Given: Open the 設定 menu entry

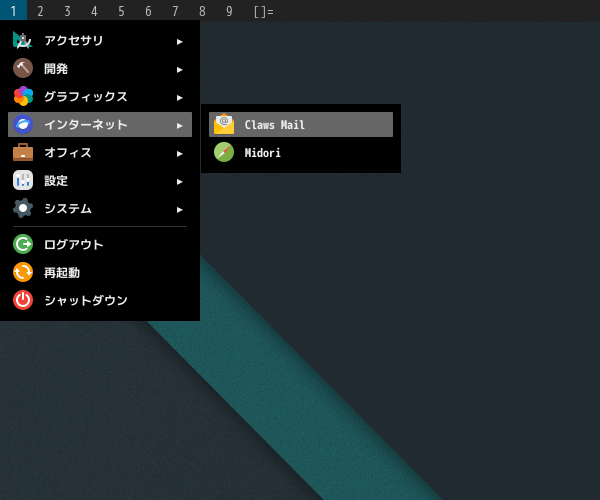Looking at the screenshot, I should point(100,180).
